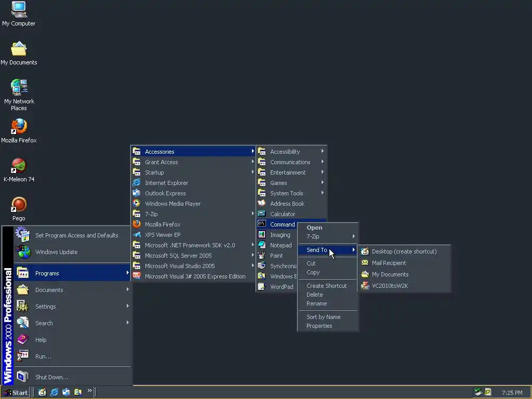Click Mail Recipient envelope icon
Viewport: 532px width, 399px height.
[365, 262]
